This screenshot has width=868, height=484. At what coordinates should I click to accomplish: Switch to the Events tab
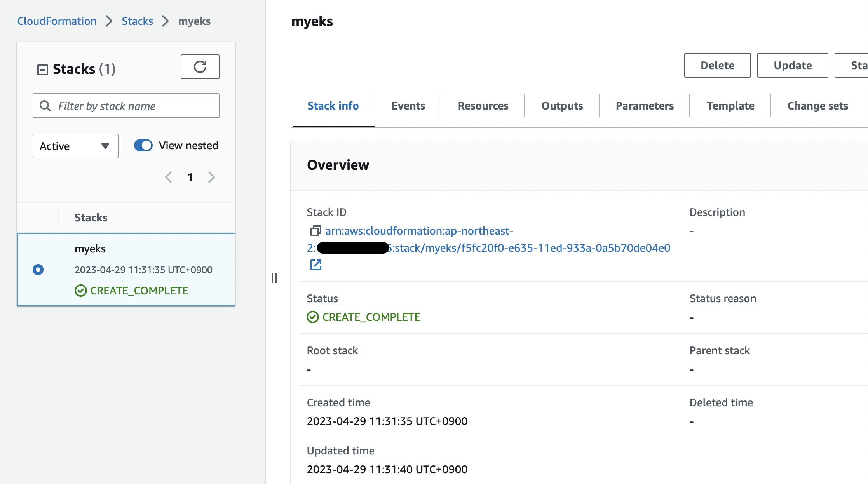pyautogui.click(x=408, y=106)
